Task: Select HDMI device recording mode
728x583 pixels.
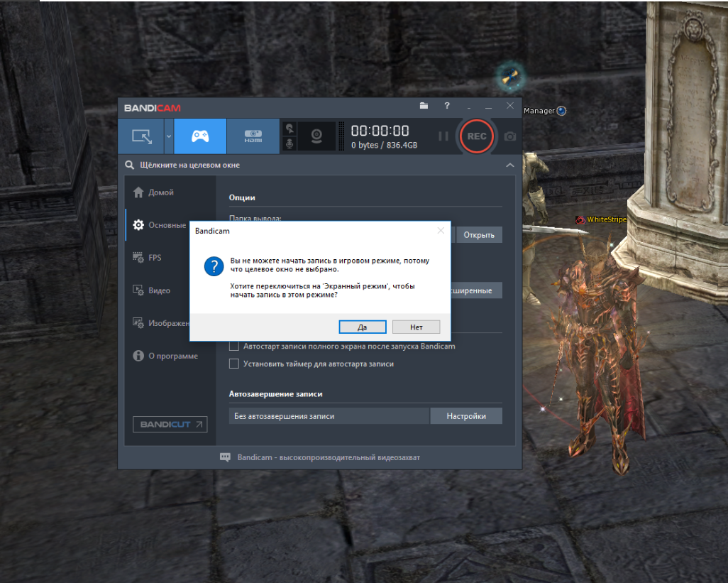Action: click(x=253, y=136)
